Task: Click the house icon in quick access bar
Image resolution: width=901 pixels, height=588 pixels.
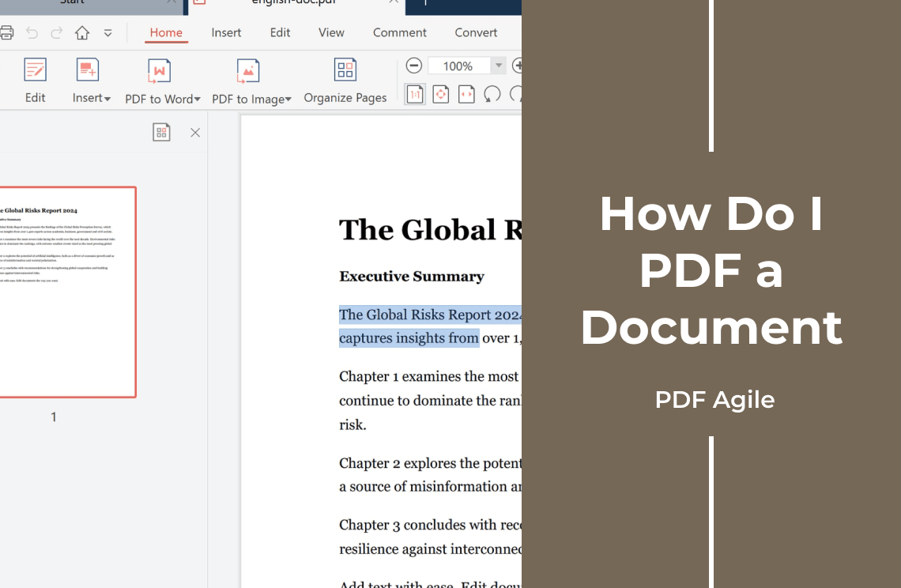Action: pos(82,32)
